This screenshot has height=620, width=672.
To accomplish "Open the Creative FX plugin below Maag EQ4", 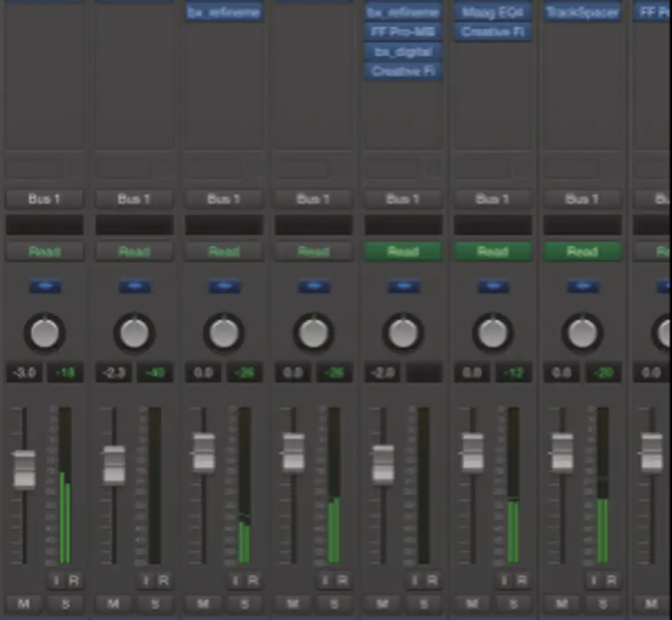I will click(x=492, y=32).
